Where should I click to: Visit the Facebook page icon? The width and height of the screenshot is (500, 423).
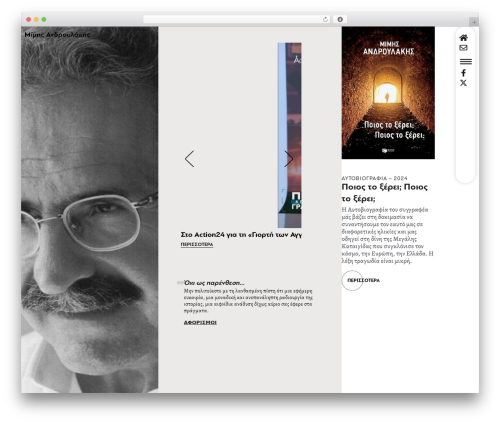(463, 73)
